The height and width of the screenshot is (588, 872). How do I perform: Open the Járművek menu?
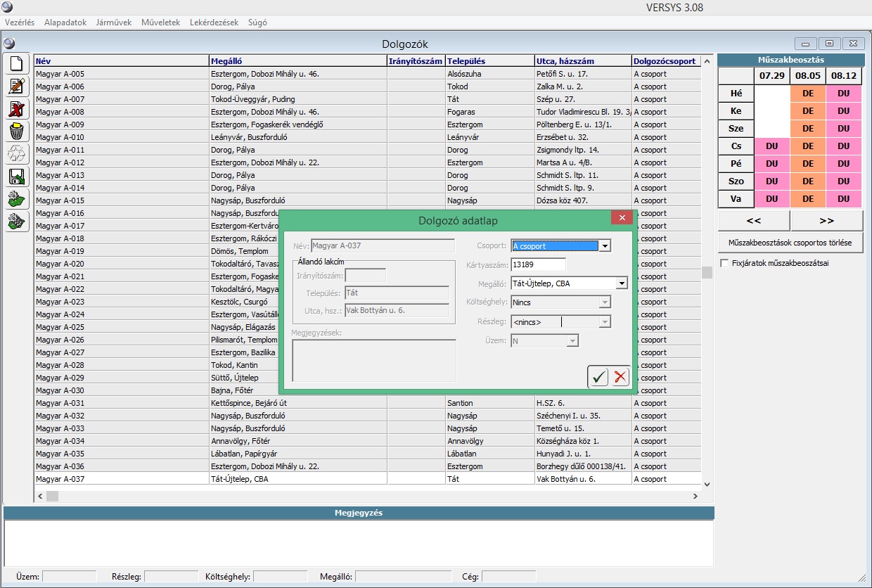113,23
